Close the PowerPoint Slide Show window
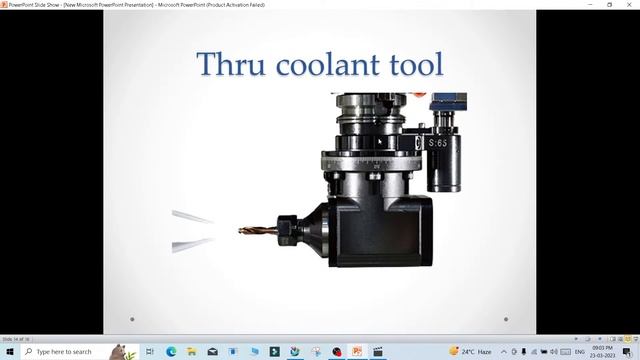640x360 pixels. click(x=629, y=5)
